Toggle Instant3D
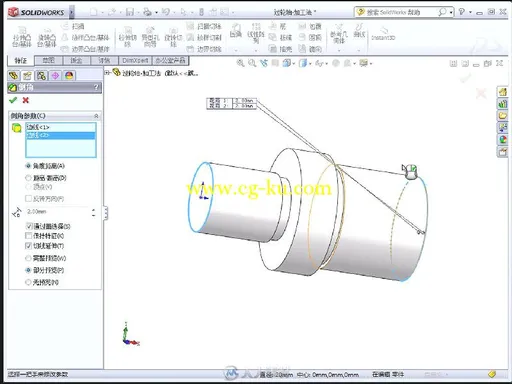The image size is (512, 384). tap(383, 34)
